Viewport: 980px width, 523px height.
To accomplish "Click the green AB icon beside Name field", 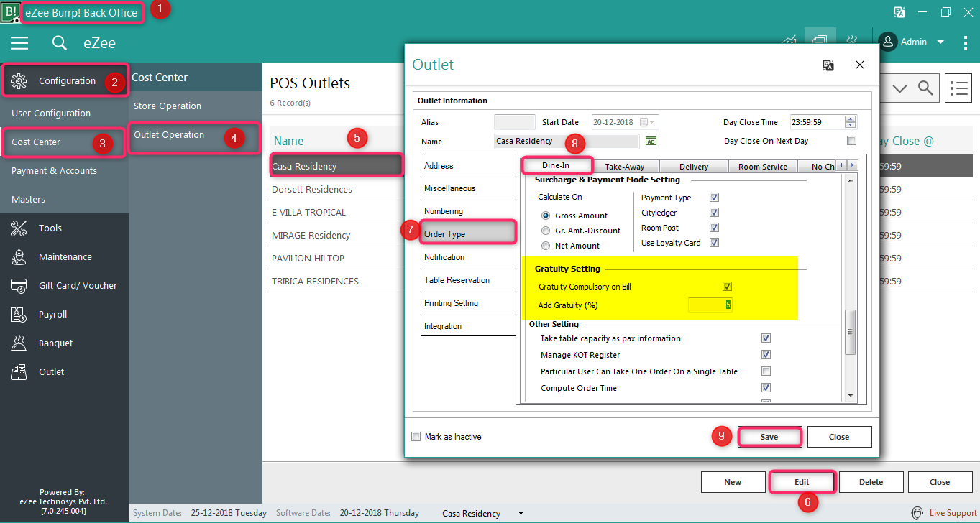I will click(651, 141).
